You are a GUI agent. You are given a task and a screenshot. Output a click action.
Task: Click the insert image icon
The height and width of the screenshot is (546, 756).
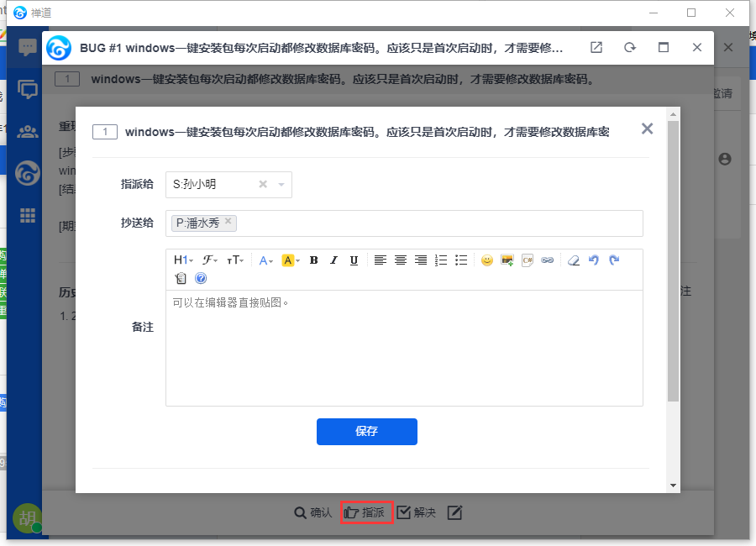point(507,260)
